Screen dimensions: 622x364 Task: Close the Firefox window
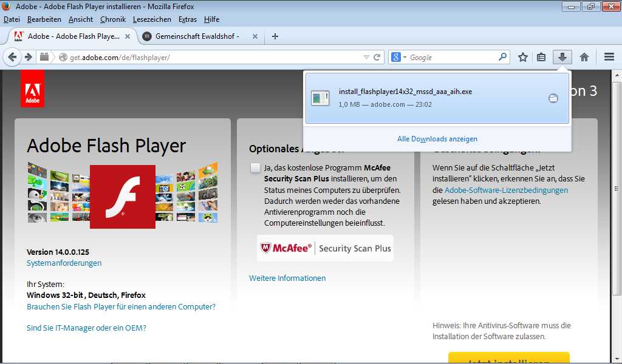[611, 6]
